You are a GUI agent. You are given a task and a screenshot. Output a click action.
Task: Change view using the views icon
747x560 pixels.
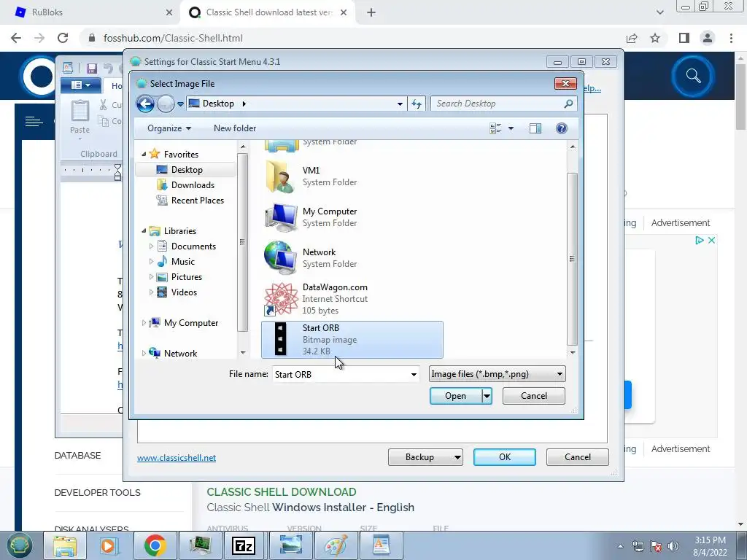tap(495, 128)
